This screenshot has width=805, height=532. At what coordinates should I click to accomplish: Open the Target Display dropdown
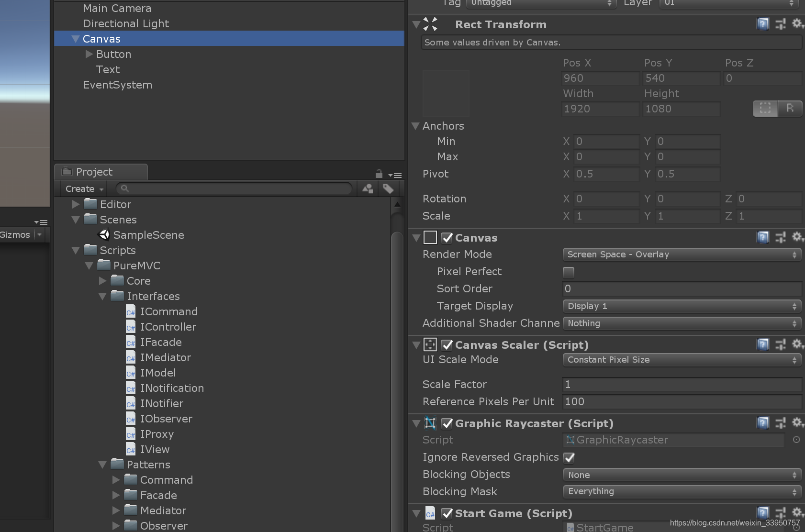(x=682, y=306)
